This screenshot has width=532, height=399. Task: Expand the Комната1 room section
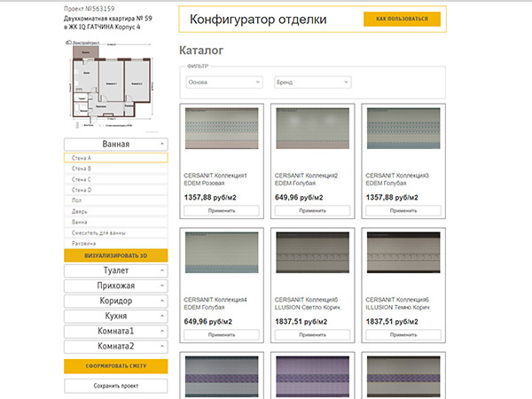click(115, 331)
